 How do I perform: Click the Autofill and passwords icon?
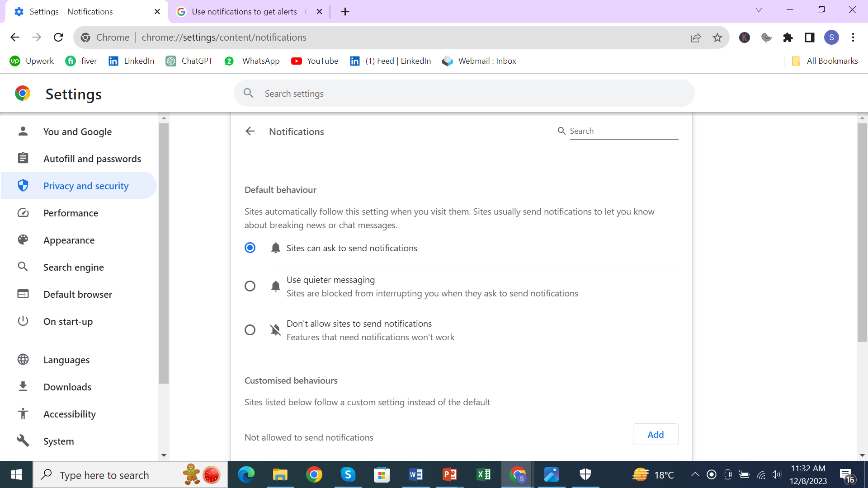(22, 159)
